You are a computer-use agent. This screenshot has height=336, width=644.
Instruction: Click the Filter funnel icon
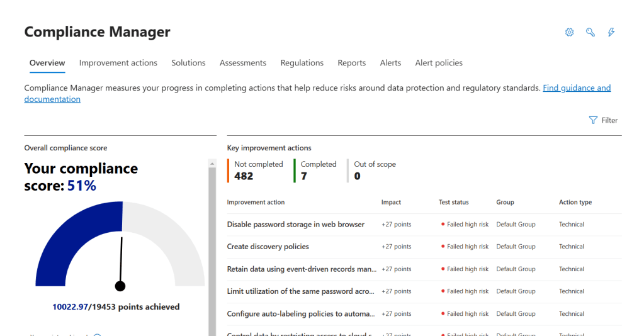tap(593, 120)
